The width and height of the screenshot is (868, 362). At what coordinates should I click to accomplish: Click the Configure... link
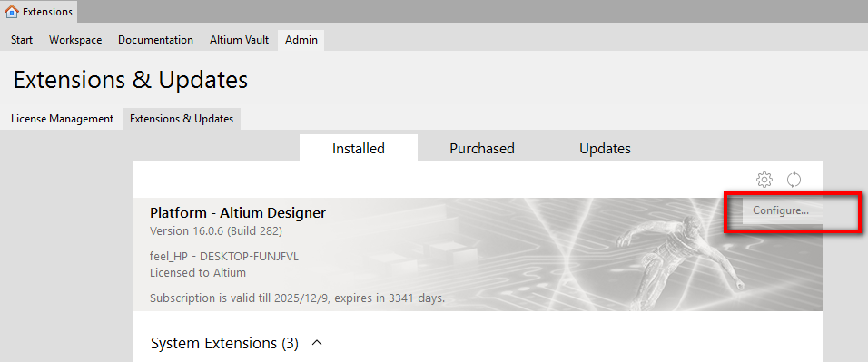pyautogui.click(x=781, y=210)
